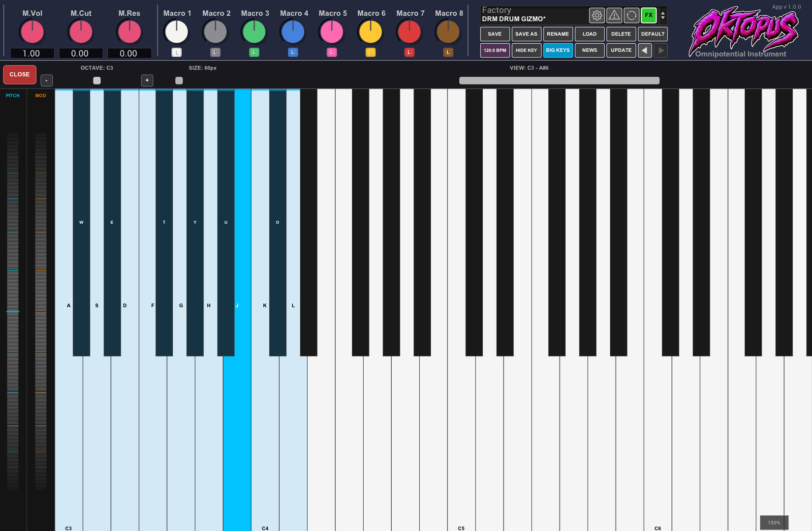Raise the octave with plus button

click(x=147, y=81)
